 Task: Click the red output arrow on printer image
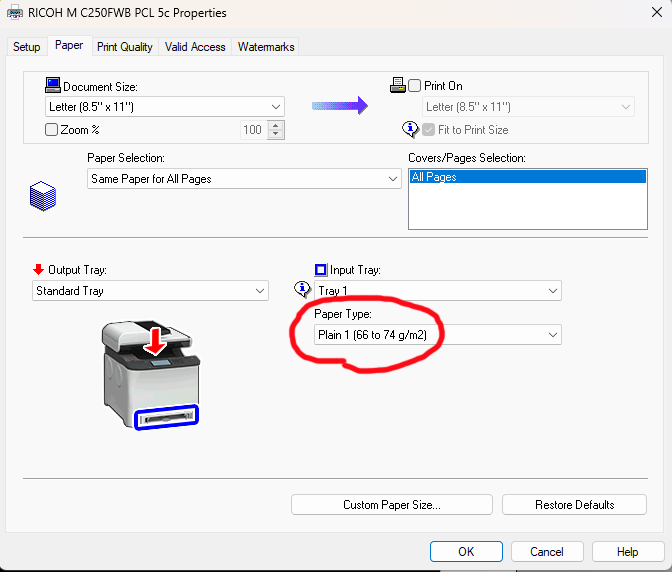coord(154,340)
